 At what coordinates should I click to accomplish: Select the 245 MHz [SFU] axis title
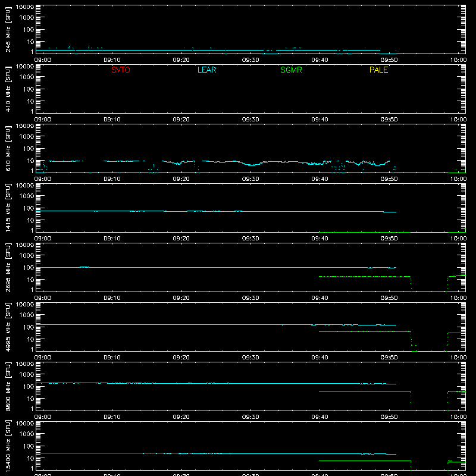(x=8, y=29)
